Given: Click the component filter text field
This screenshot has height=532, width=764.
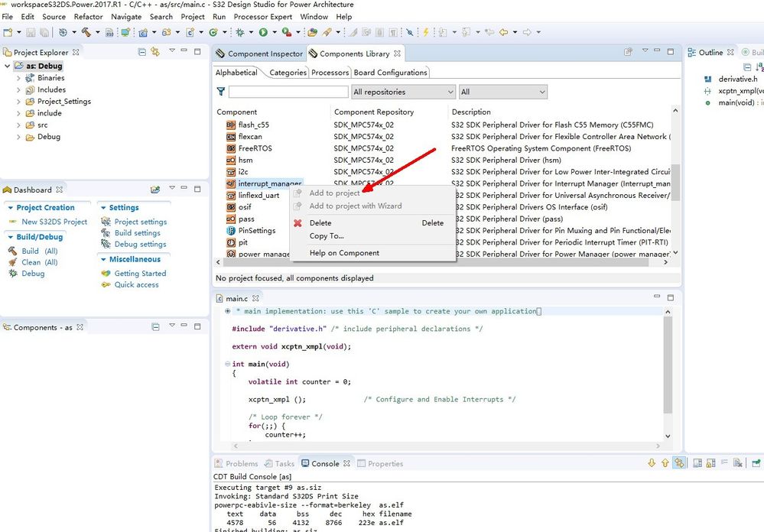Looking at the screenshot, I should click(288, 92).
